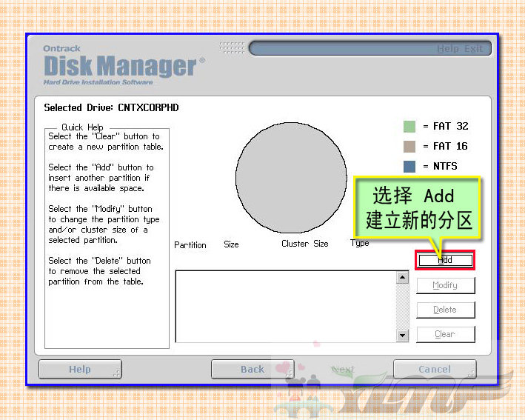
Task: Click the partition list scroll up arrow
Action: coord(403,277)
